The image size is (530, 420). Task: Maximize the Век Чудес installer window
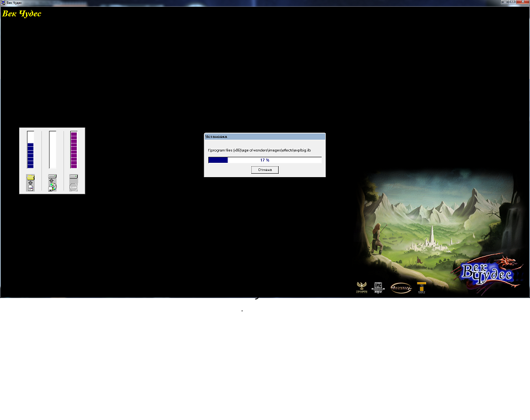pyautogui.click(x=512, y=2)
